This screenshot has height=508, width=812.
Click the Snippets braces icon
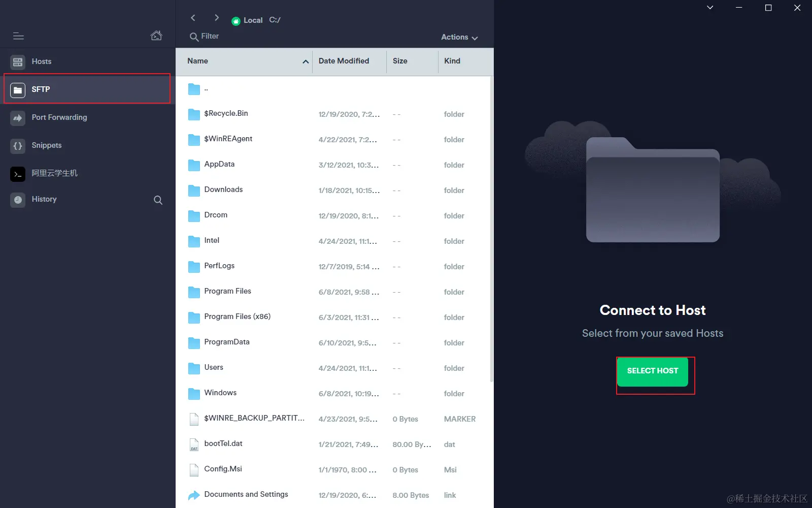[18, 146]
